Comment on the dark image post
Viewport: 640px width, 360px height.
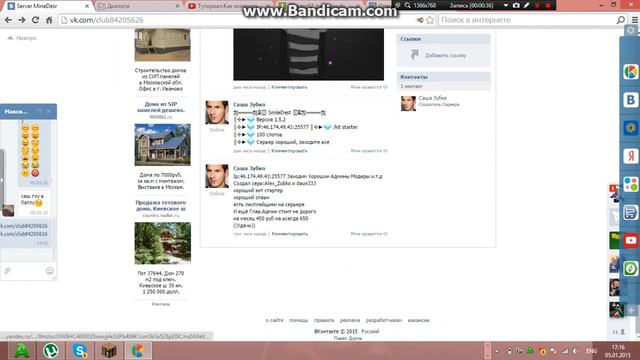(289, 87)
